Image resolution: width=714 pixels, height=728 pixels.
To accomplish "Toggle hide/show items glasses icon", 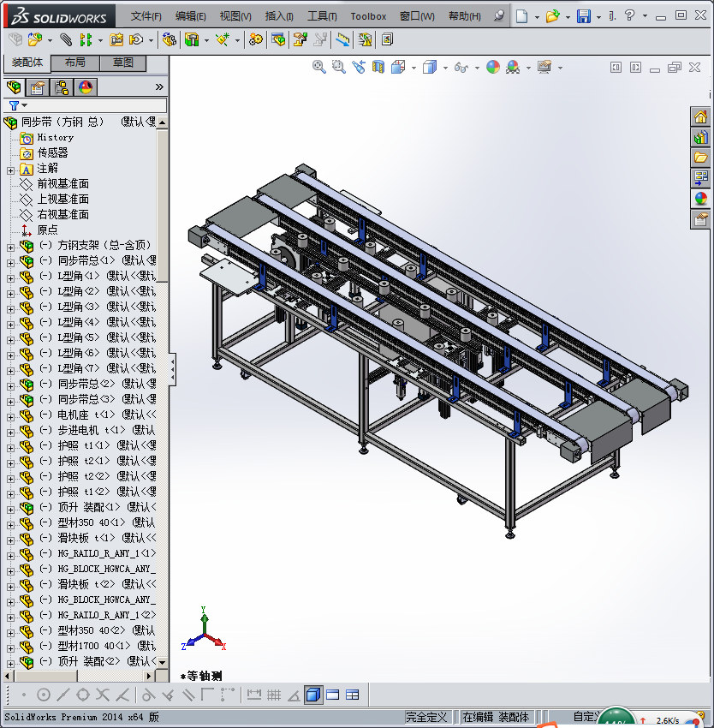I will (461, 68).
